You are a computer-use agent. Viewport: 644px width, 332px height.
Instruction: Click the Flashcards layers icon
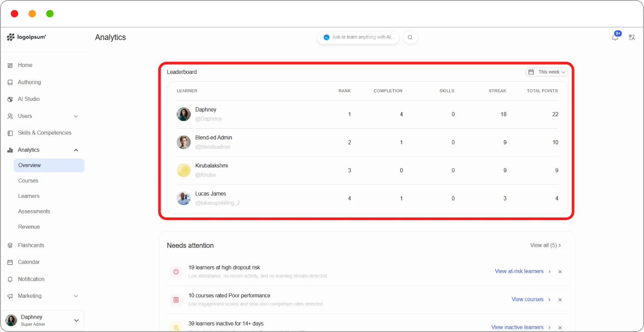(x=10, y=245)
